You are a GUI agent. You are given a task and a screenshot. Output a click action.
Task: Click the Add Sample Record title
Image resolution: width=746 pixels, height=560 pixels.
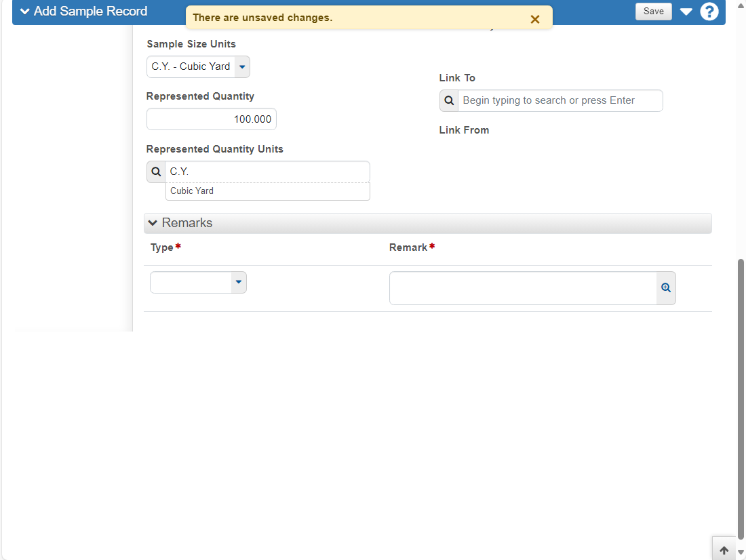tap(90, 12)
